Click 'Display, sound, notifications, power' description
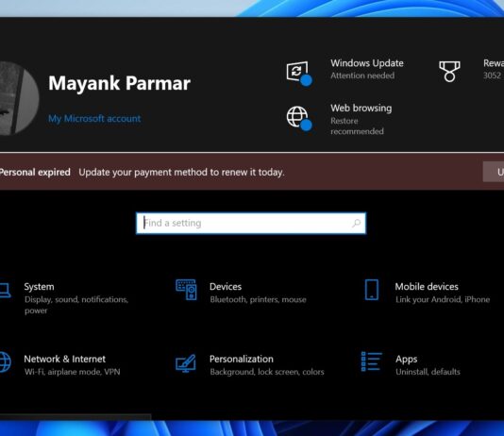Viewport: 504px width, 436px height. pyautogui.click(x=76, y=305)
